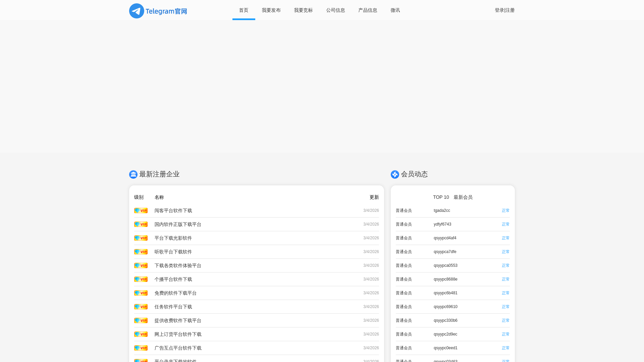644x362 pixels.
Task: Click VIP badge for 闯客平台软件下载
Action: tap(141, 210)
